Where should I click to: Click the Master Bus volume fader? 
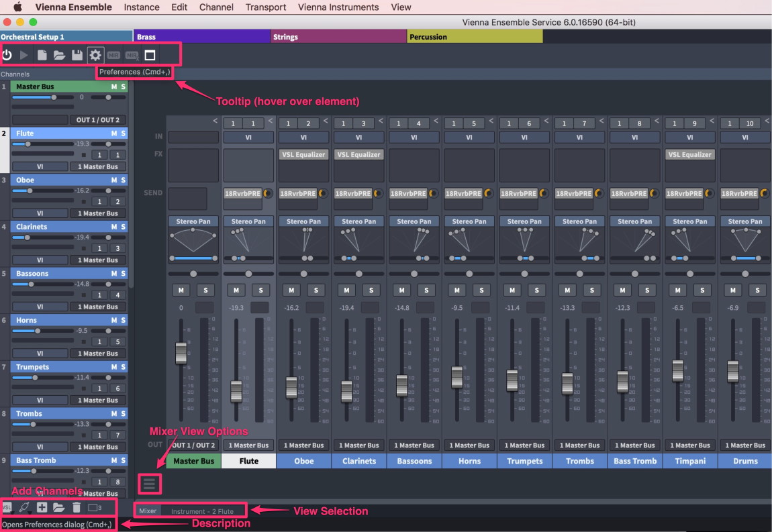pyautogui.click(x=181, y=353)
